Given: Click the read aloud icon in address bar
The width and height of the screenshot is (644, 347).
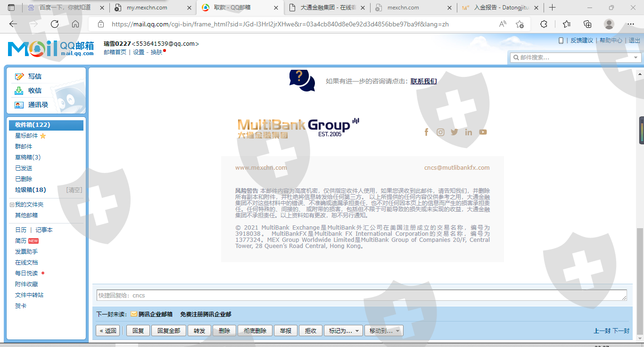Looking at the screenshot, I should (503, 24).
